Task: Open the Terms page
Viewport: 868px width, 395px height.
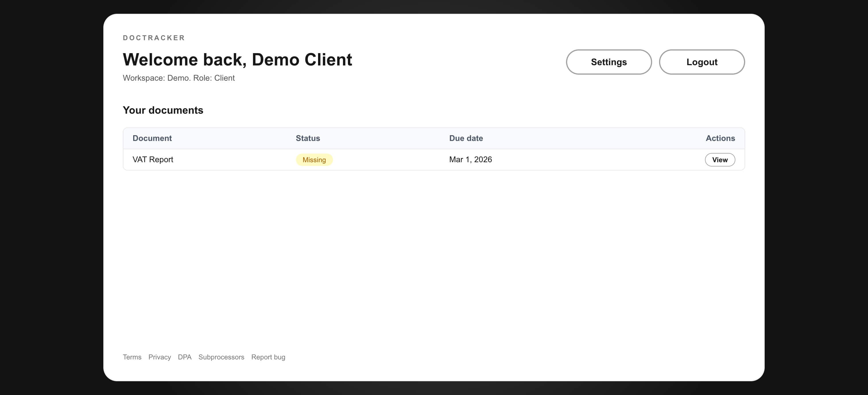Action: point(132,357)
